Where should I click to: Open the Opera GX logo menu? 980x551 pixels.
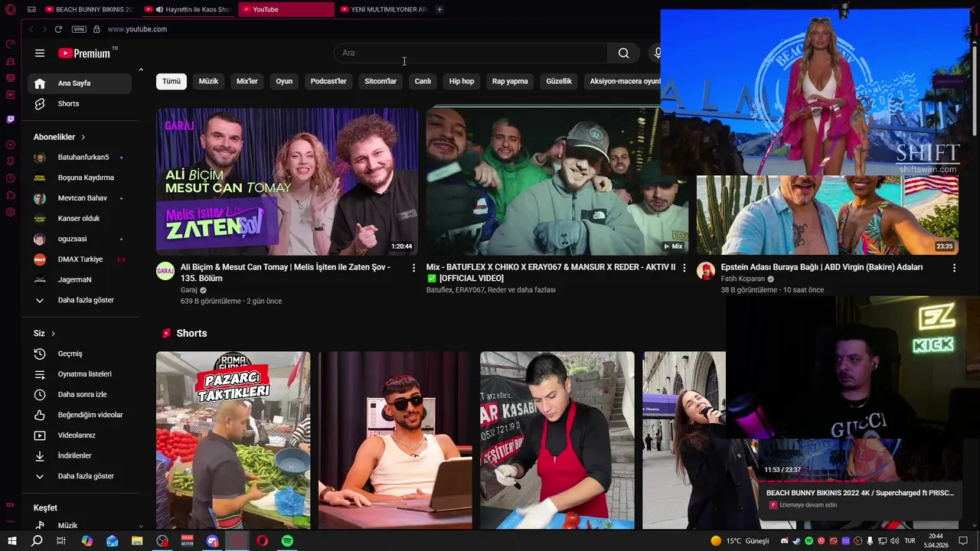pos(11,9)
